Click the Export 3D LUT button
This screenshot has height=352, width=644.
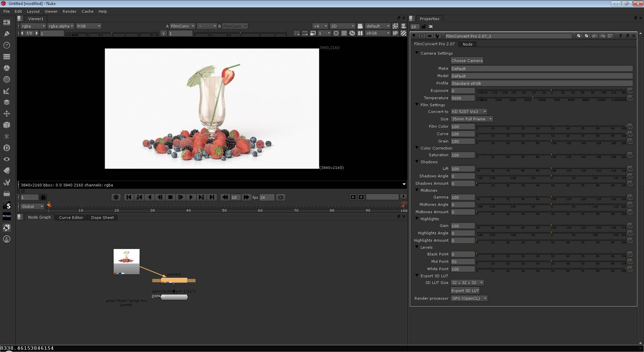(x=465, y=291)
